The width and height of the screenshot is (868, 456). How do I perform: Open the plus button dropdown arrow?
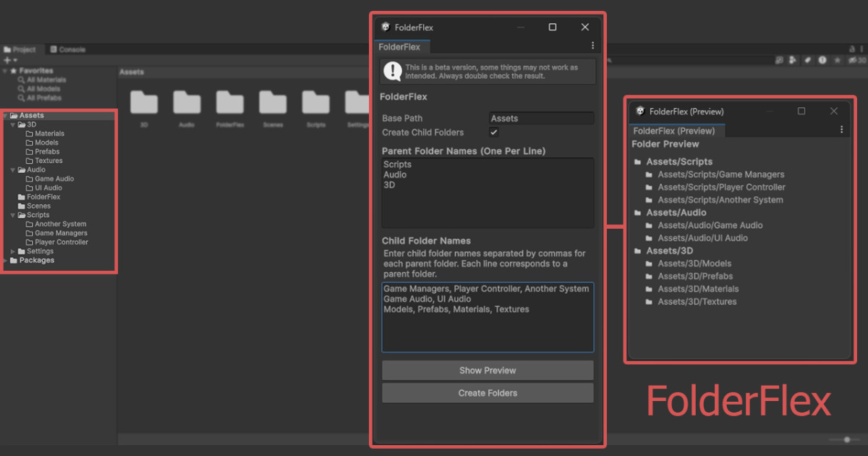tap(14, 60)
